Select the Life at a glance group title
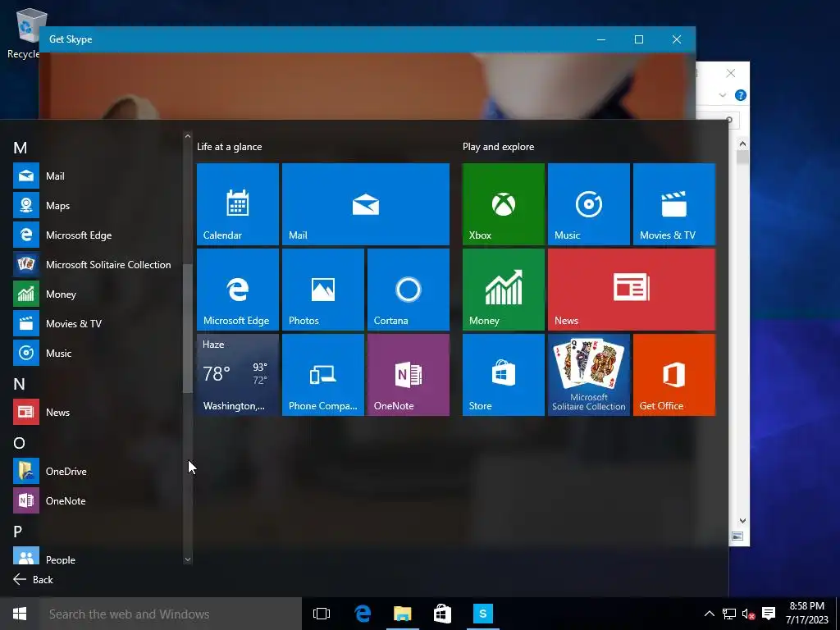 [x=230, y=146]
